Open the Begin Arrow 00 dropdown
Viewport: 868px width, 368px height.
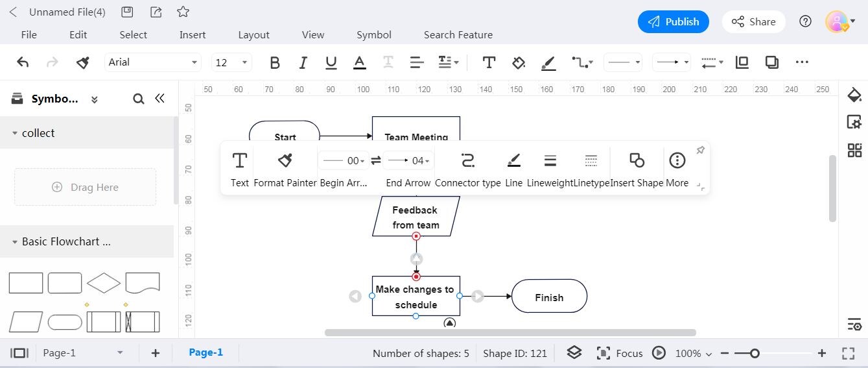click(343, 160)
